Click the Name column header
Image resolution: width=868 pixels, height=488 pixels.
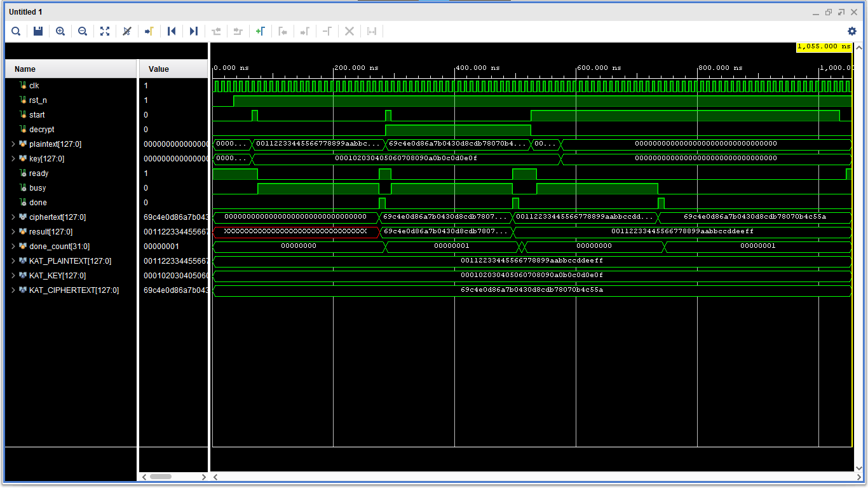point(71,69)
